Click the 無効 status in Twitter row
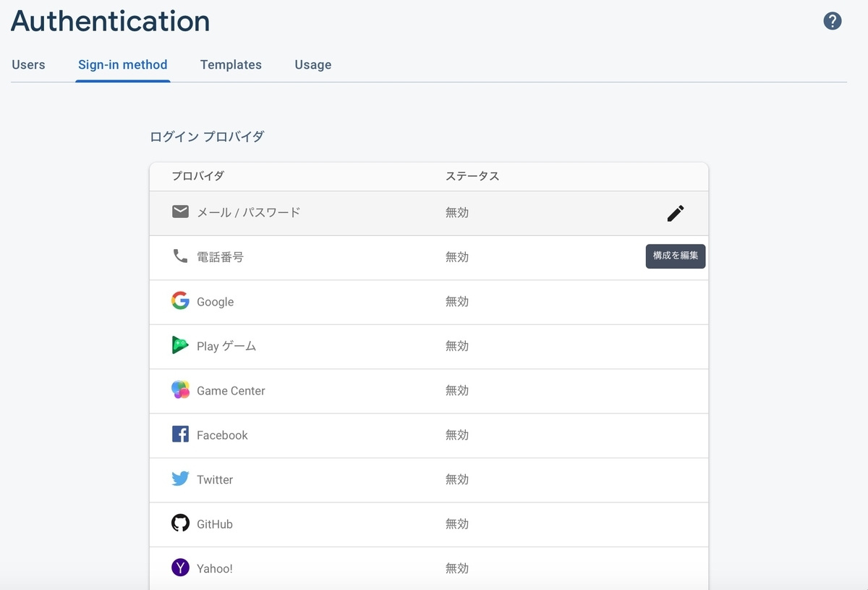The height and width of the screenshot is (590, 868). [457, 479]
